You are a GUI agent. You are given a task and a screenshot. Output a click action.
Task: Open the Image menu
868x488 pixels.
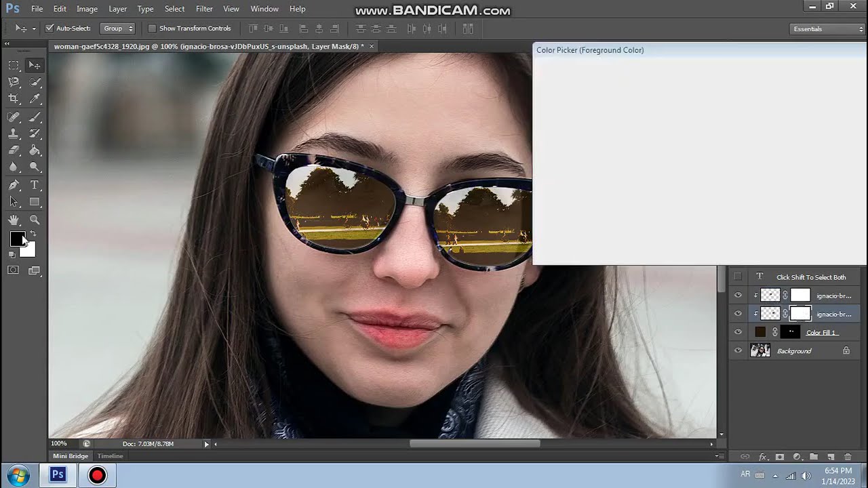click(x=87, y=9)
